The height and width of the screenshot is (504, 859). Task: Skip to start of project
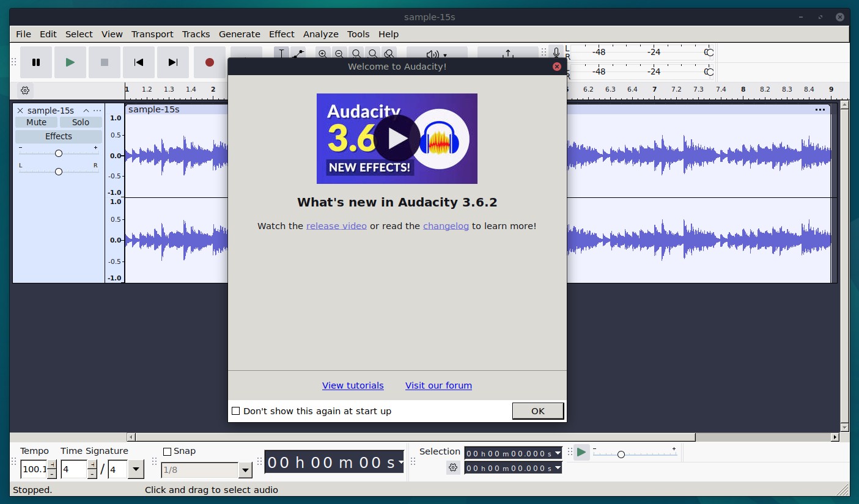(139, 62)
